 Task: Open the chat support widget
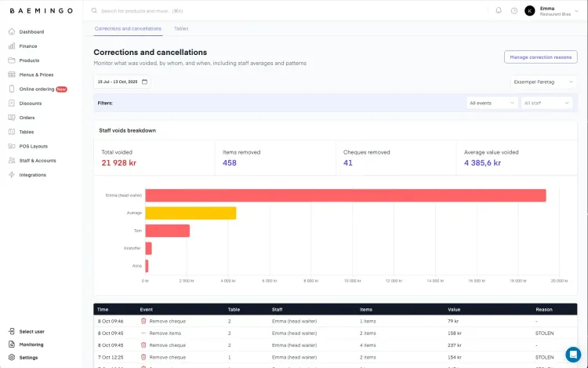tap(573, 354)
